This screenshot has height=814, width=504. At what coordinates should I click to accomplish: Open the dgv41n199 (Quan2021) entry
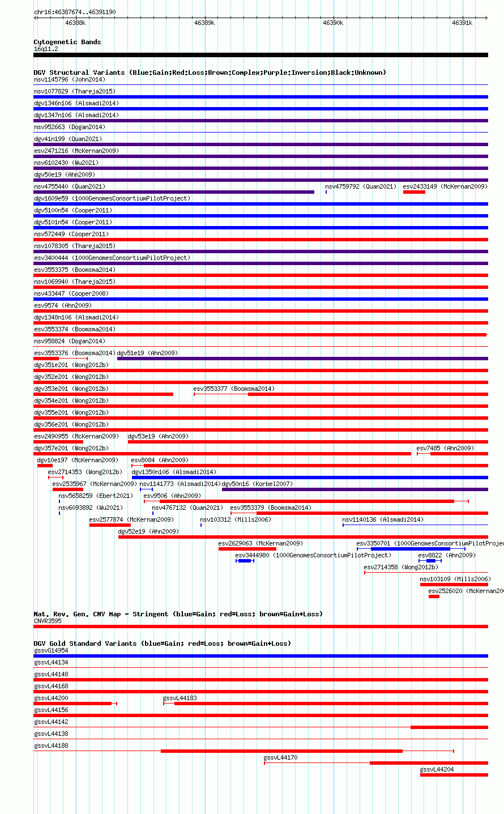[x=260, y=144]
